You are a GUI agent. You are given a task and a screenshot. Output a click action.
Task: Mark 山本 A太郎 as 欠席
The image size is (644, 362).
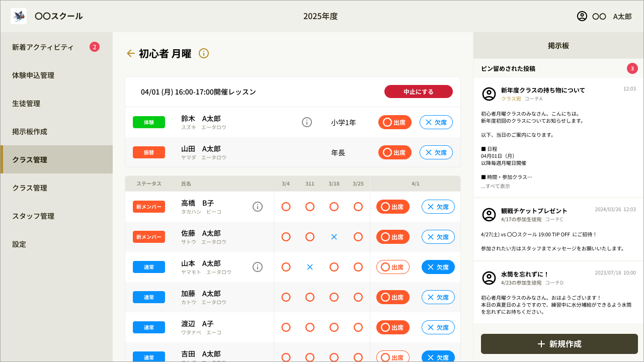[437, 267]
